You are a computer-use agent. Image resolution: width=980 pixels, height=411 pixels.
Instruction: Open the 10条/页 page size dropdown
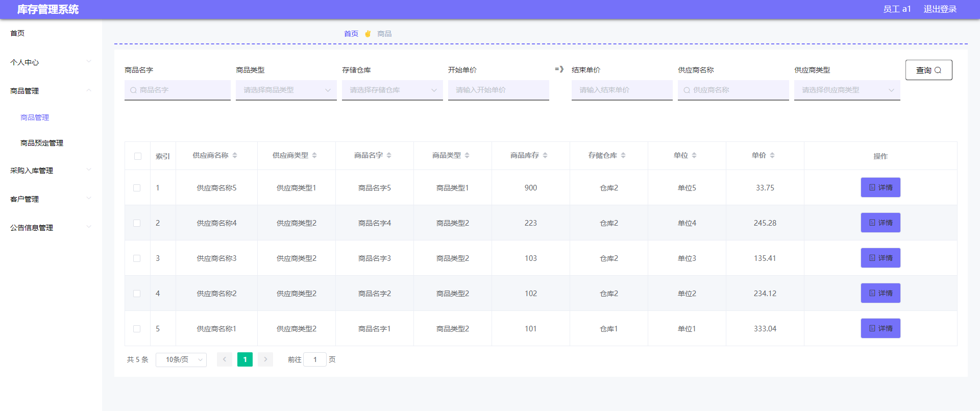[181, 360]
